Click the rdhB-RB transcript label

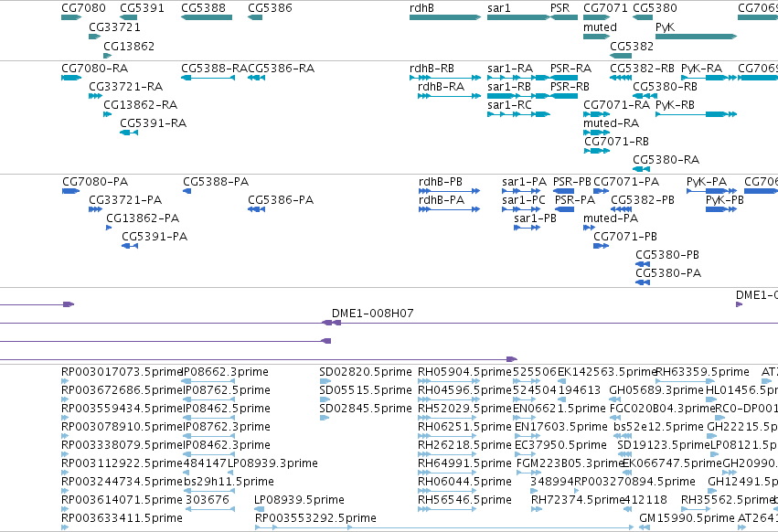tap(432, 69)
